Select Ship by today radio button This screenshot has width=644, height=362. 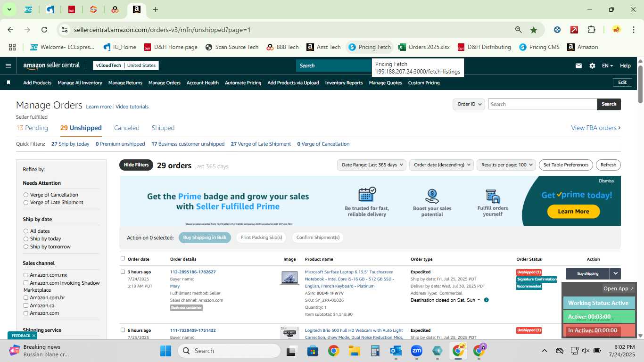(26, 239)
